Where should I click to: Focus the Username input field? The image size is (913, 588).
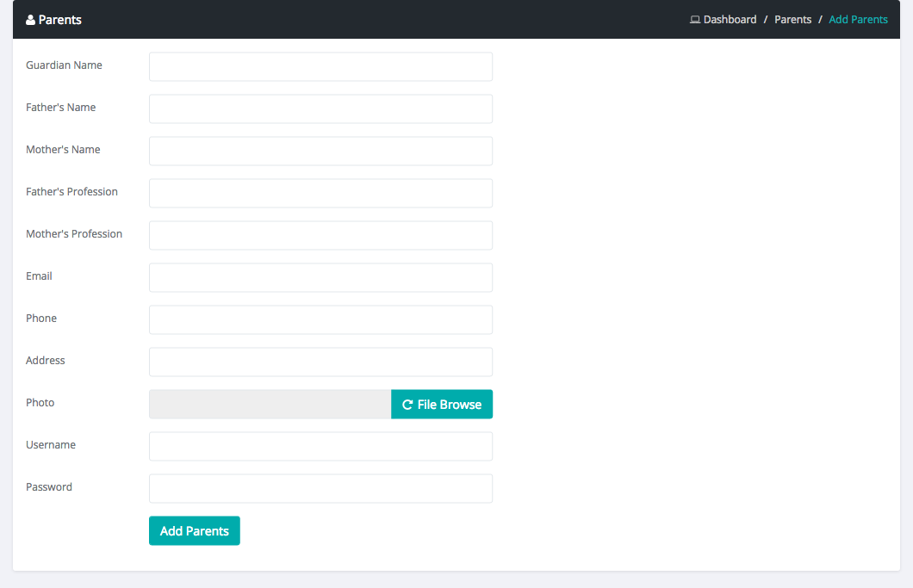pyautogui.click(x=320, y=447)
